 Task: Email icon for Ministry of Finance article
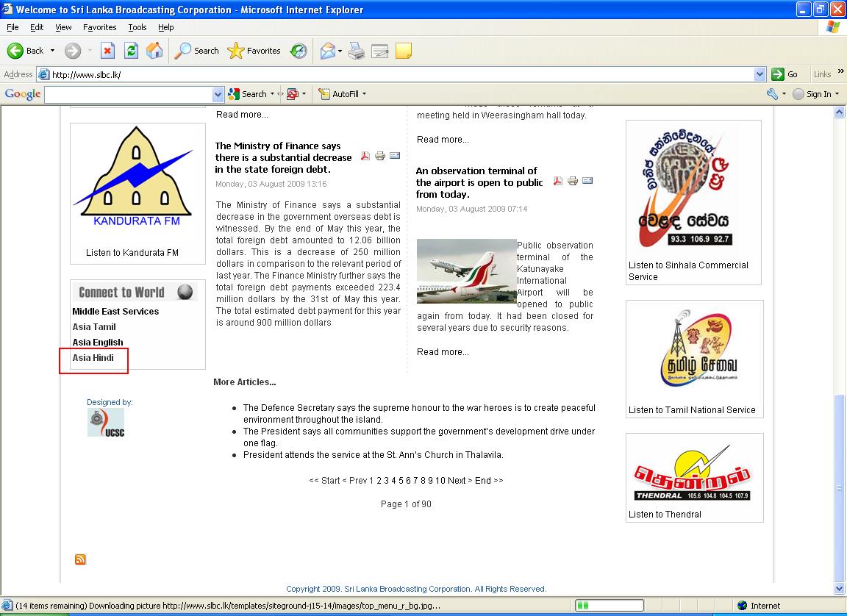tap(395, 156)
